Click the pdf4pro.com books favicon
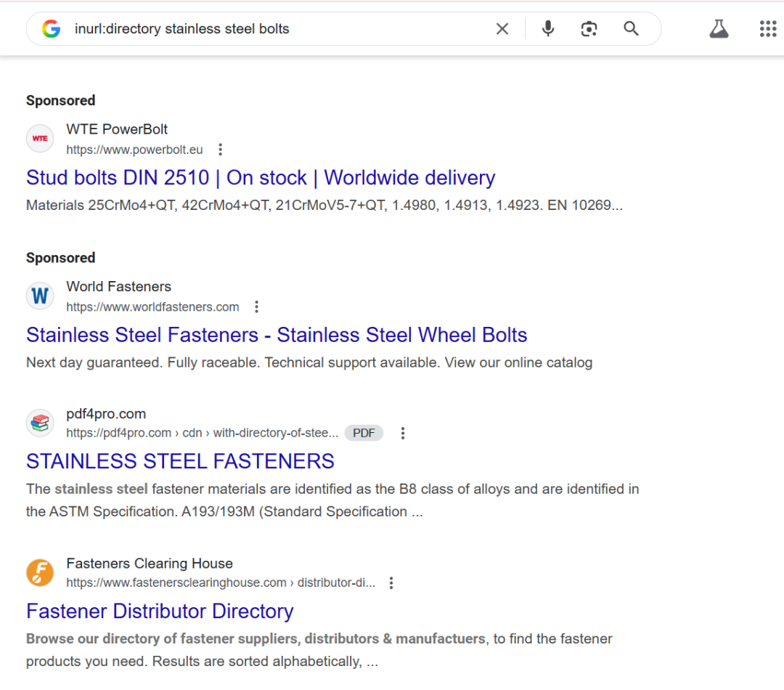The image size is (784, 690). tap(40, 423)
